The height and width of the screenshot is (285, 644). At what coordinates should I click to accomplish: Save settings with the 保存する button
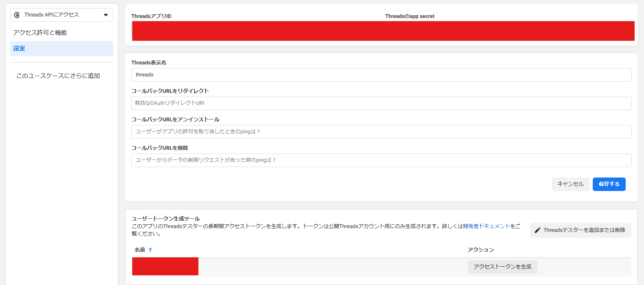click(609, 184)
